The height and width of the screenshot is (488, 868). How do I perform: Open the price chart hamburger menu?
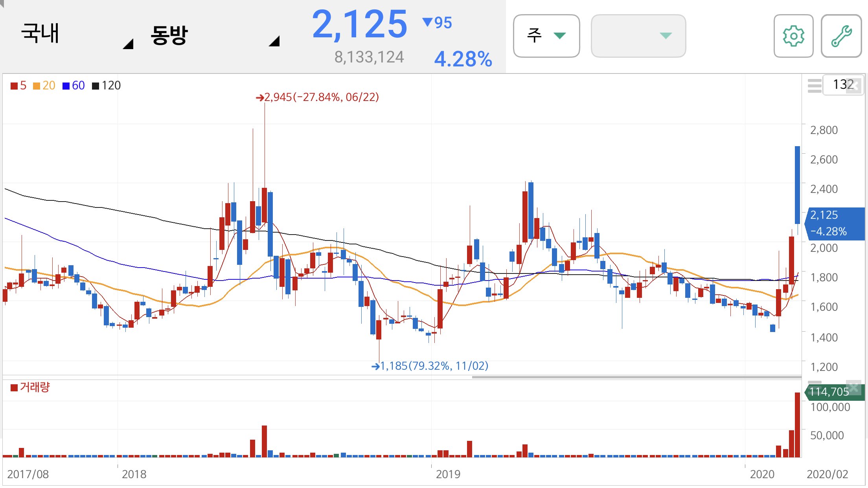(814, 85)
